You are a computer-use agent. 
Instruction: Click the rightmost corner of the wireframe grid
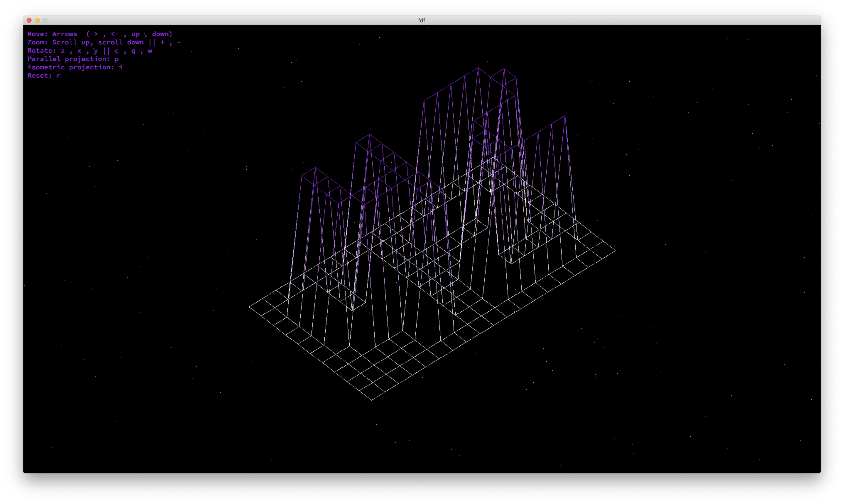pos(615,251)
